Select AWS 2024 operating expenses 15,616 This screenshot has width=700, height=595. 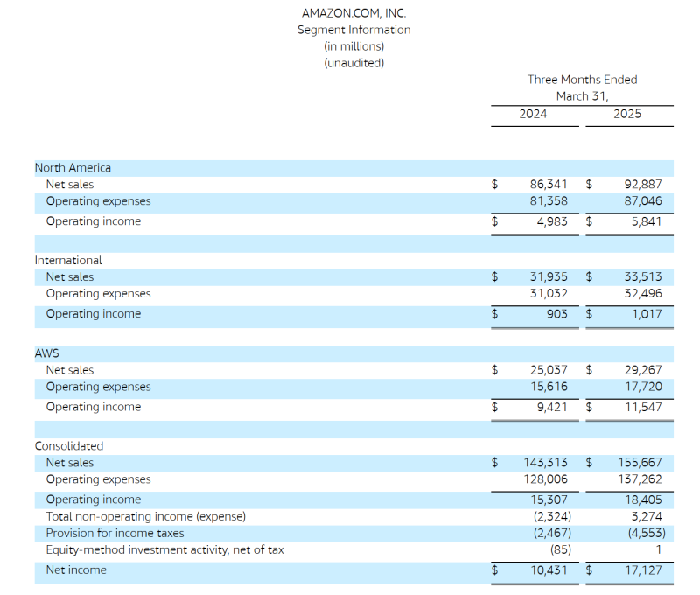[x=549, y=387]
